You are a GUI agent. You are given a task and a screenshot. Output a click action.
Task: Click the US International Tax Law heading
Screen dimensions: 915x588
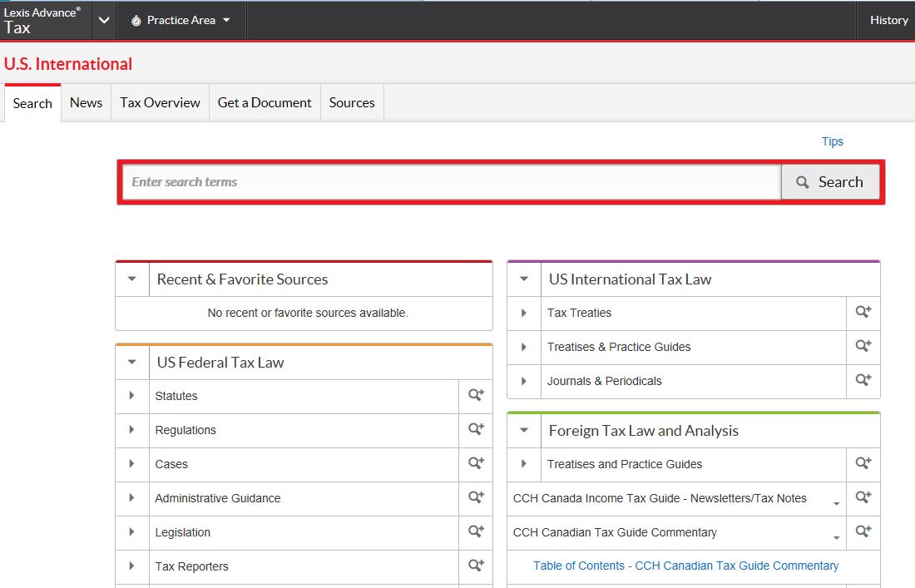coord(631,279)
